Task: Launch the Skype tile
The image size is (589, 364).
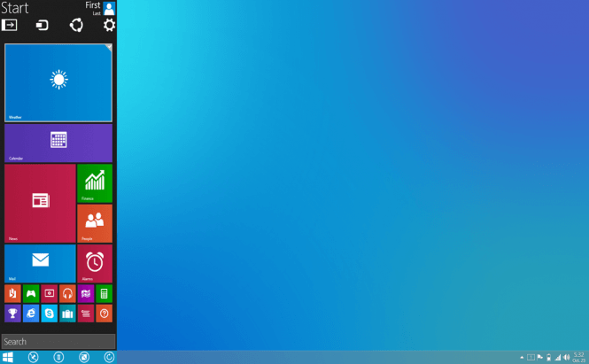Action: 50,314
